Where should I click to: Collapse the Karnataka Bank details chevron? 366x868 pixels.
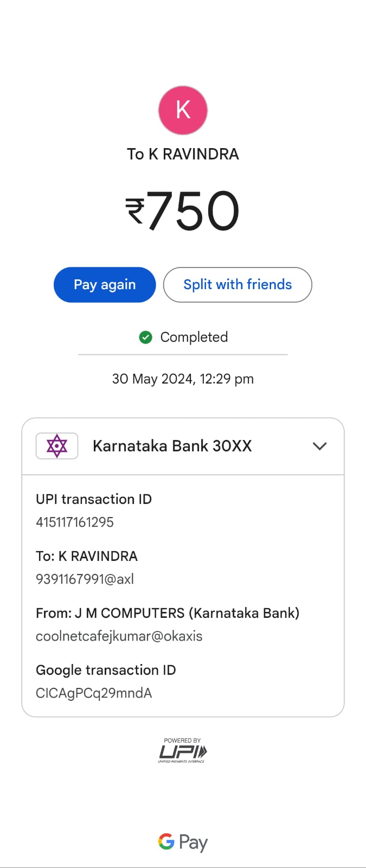320,446
